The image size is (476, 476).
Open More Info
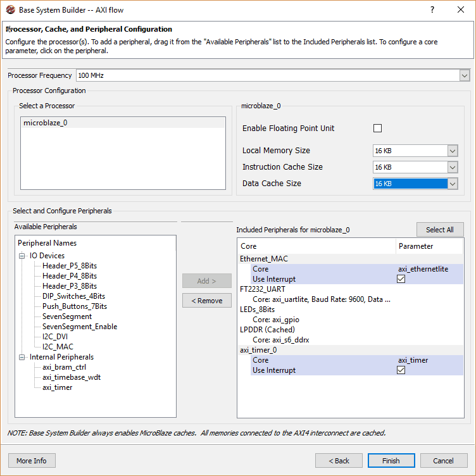32,460
